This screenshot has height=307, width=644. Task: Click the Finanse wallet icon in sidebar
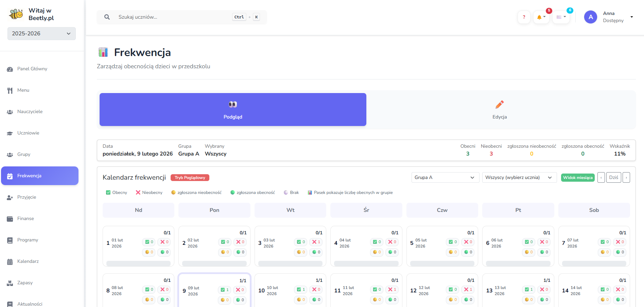coord(10,219)
